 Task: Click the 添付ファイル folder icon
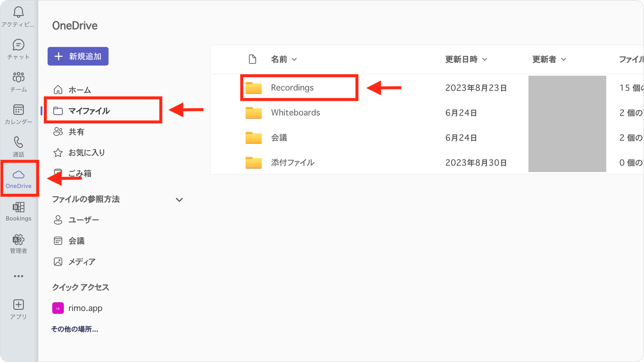[x=254, y=162]
